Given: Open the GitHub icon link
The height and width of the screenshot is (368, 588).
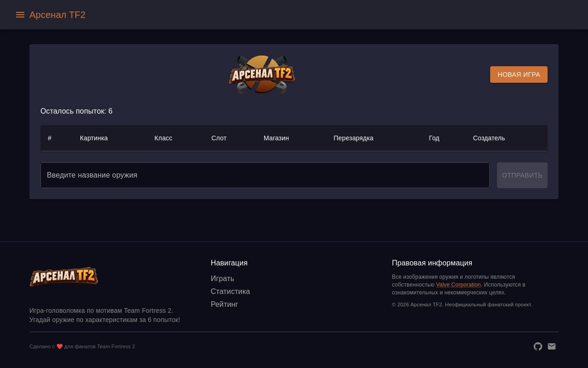Looking at the screenshot, I should coord(538,346).
